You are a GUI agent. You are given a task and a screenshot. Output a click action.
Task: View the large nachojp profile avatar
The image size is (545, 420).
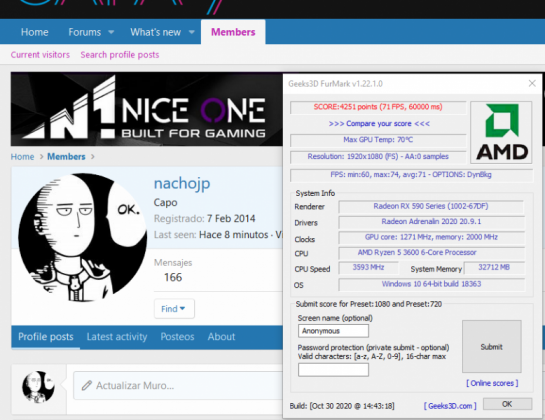(83, 237)
